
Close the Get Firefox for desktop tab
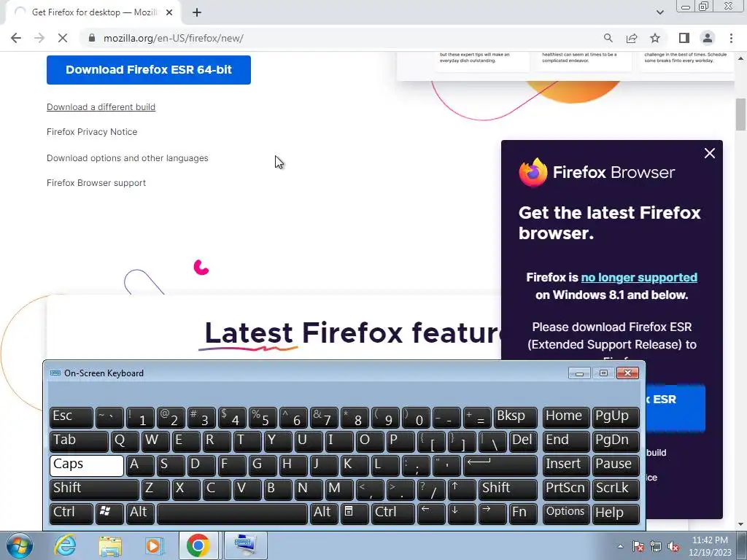[169, 13]
